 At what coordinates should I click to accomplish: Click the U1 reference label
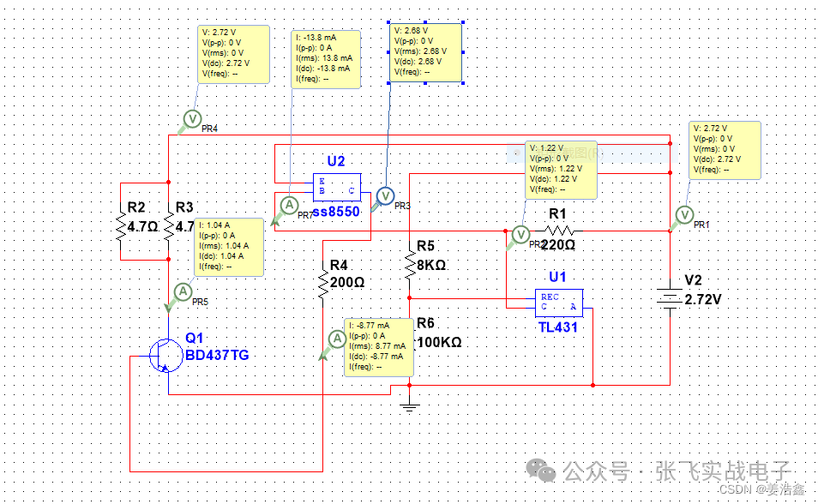pyautogui.click(x=557, y=277)
